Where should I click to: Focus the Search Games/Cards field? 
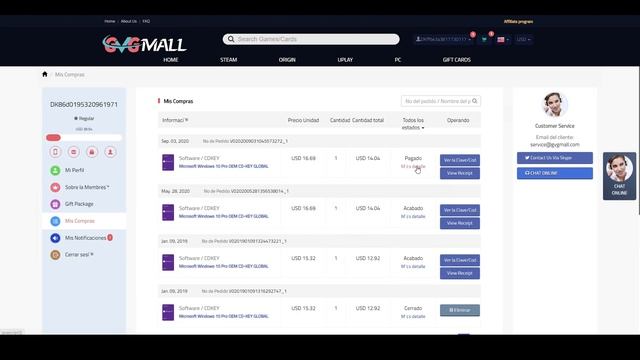coord(311,39)
